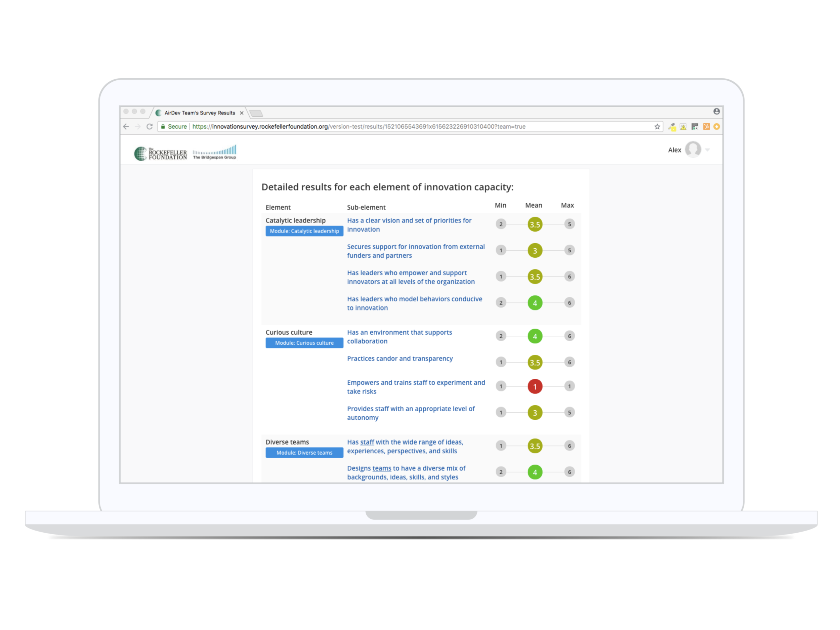Click the Diverse teams element label

[287, 442]
